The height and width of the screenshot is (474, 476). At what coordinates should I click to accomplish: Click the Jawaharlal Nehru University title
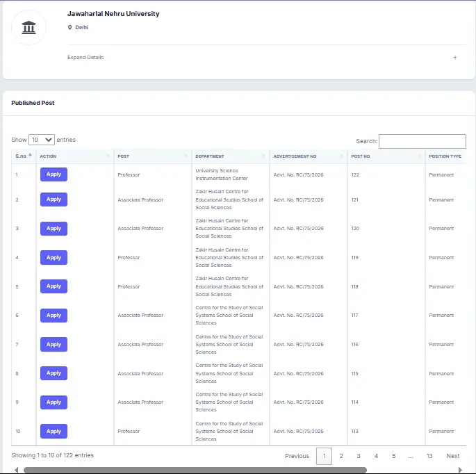[x=113, y=14]
